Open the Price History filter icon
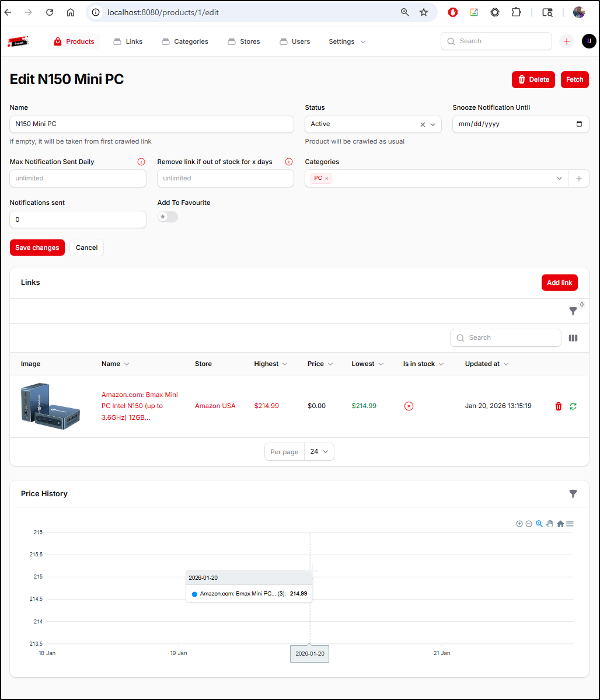 pyautogui.click(x=573, y=494)
